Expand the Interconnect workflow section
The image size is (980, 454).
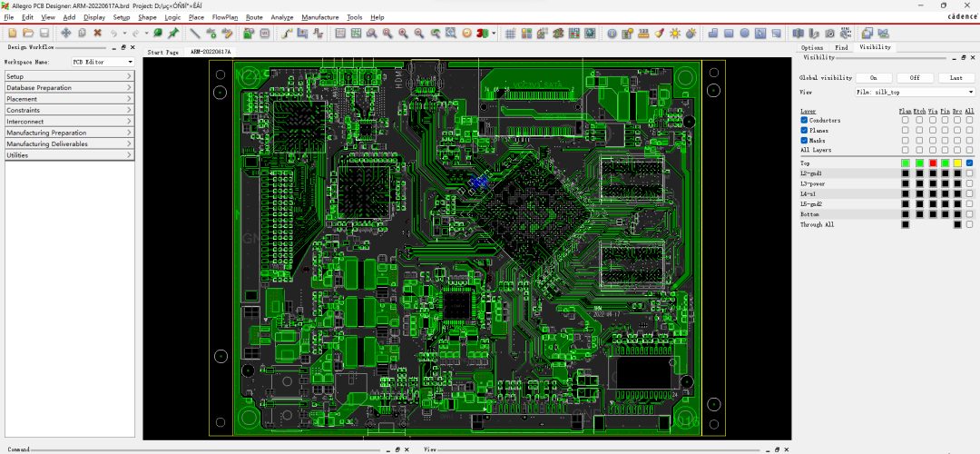69,122
